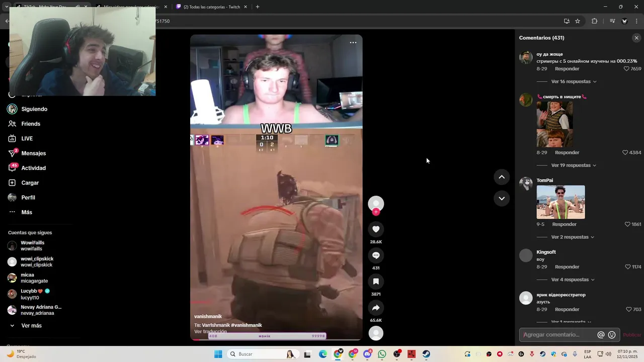This screenshot has width=644, height=362.
Task: Reply to Kingsoft's comment
Action: [x=567, y=267]
